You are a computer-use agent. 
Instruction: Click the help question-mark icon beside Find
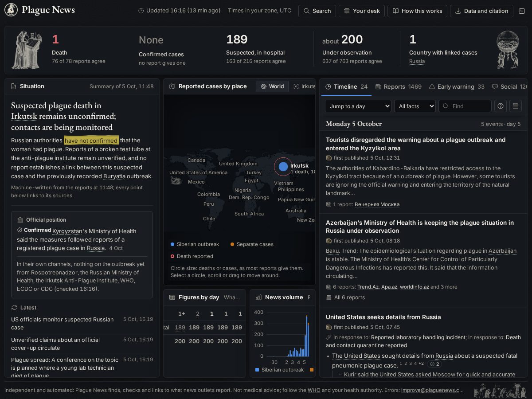tap(501, 106)
